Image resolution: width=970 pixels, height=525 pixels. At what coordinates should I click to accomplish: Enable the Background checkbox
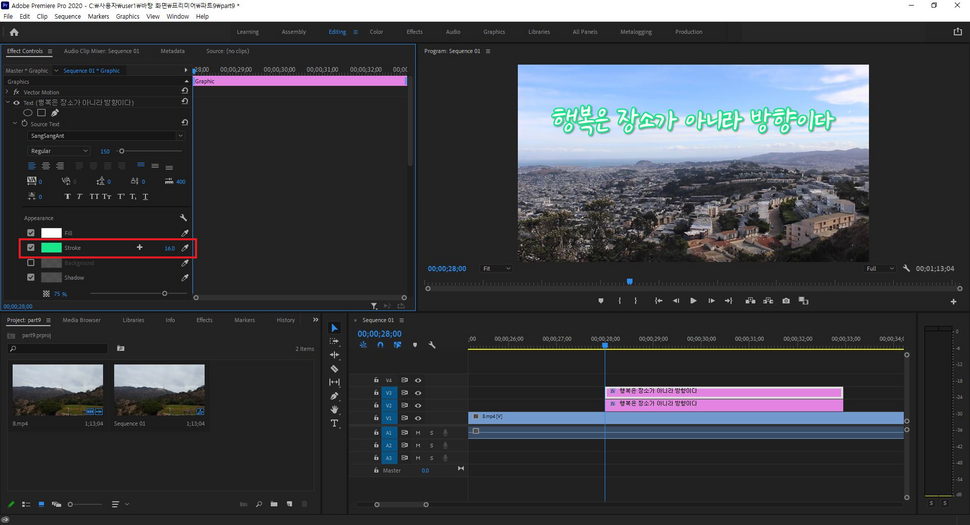31,263
